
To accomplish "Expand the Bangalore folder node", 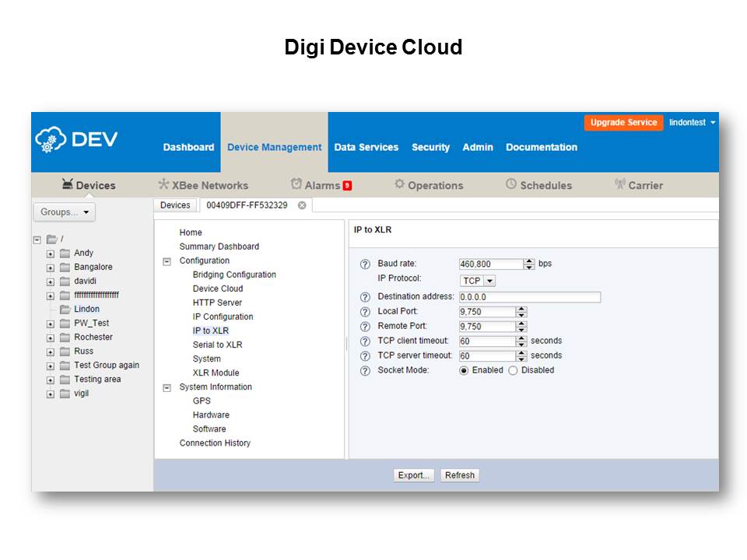I will pos(51,268).
